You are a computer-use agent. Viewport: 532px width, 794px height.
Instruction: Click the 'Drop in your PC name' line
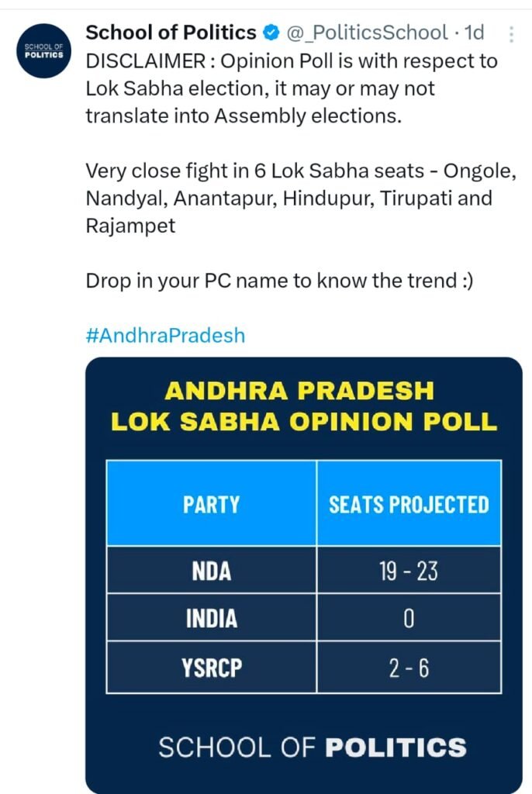(x=278, y=280)
